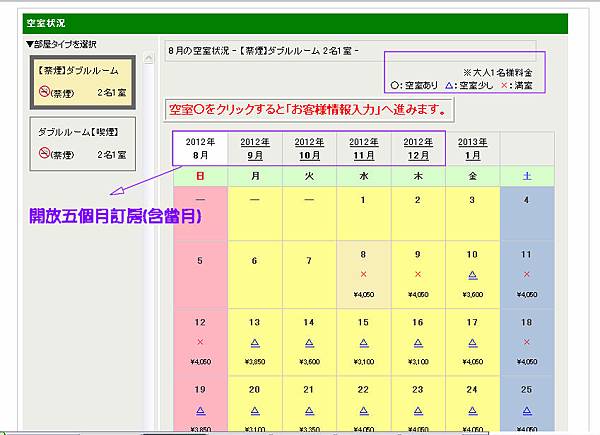Image resolution: width=600 pixels, height=435 pixels.
Task: Click the red X full-room mark on the 8th
Action: 364,274
